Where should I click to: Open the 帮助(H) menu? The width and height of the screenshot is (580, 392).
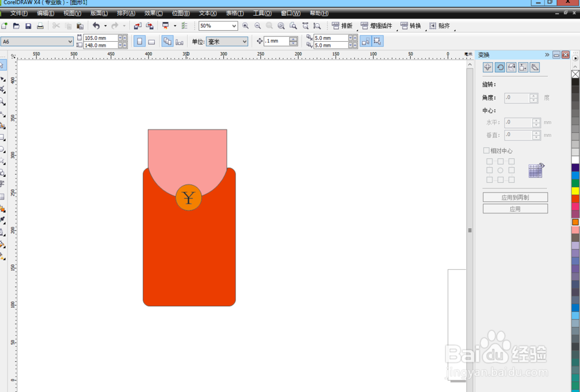[x=319, y=13]
